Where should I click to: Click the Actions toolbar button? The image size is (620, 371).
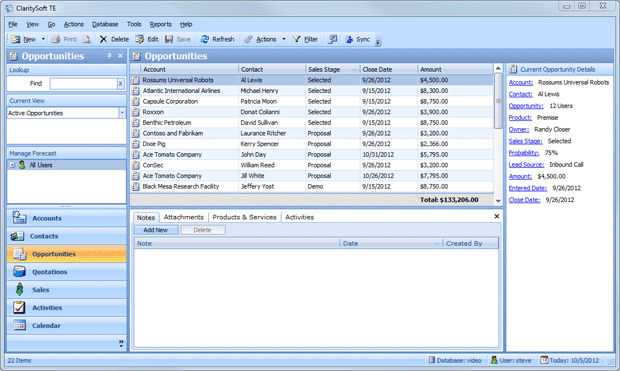click(x=261, y=39)
